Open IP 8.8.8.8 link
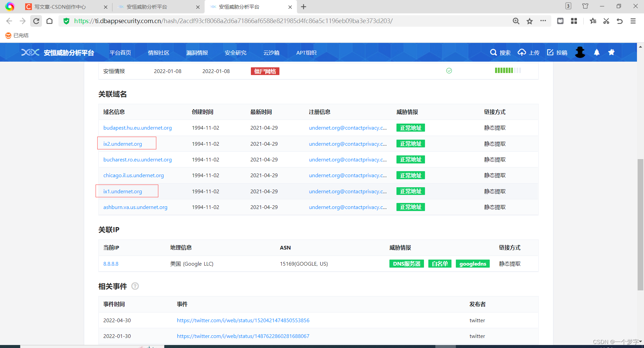Viewport: 644px width, 348px height. click(x=111, y=264)
